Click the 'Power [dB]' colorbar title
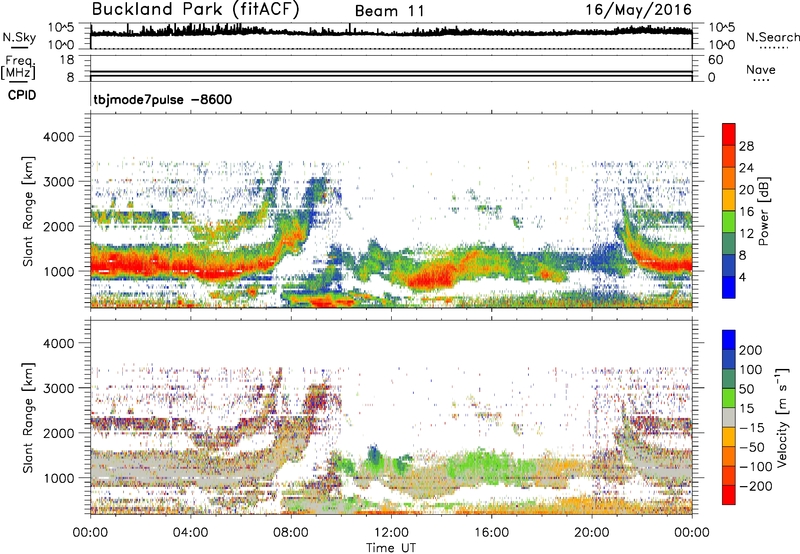800x554 pixels. pos(763,211)
